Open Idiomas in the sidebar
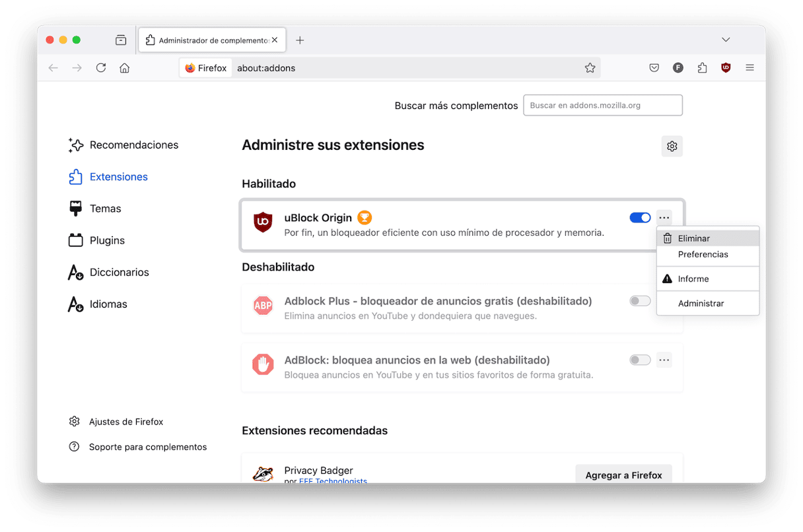803x532 pixels. [x=98, y=304]
